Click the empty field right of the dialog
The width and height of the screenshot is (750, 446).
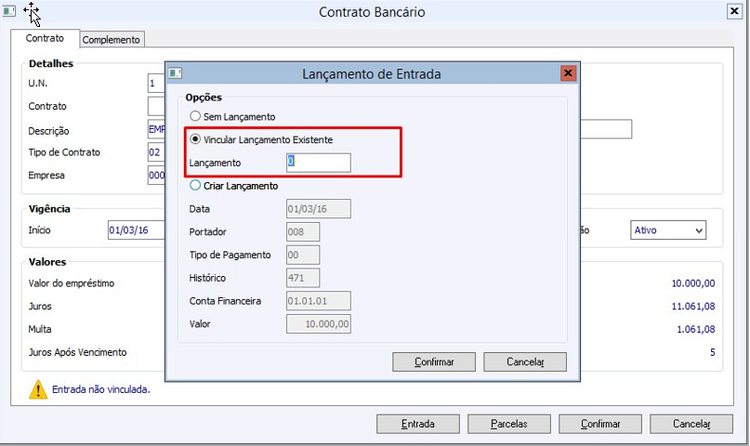click(x=606, y=129)
